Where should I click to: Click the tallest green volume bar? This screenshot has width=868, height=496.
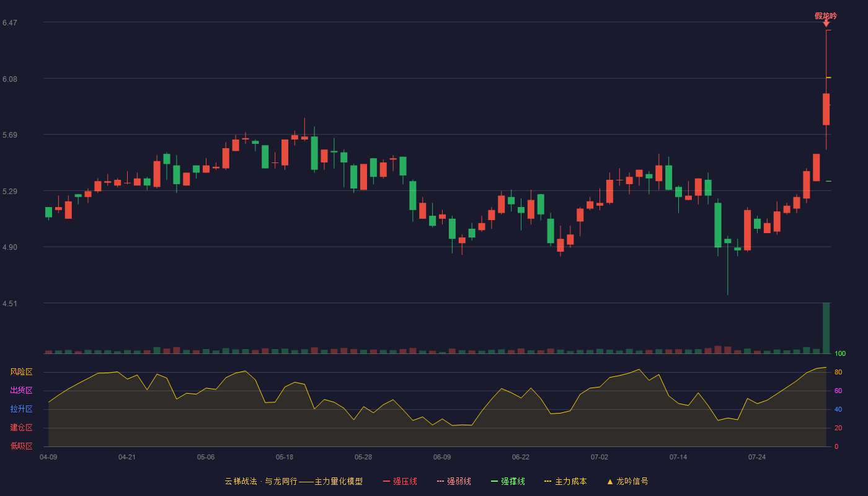pyautogui.click(x=826, y=328)
